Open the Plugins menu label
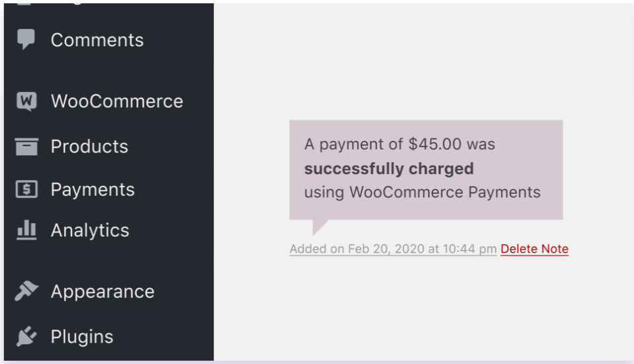 click(82, 337)
